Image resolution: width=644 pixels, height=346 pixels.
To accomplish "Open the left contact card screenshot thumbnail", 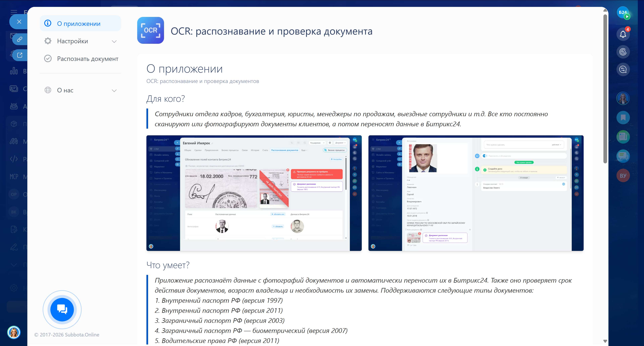I will click(x=254, y=193).
